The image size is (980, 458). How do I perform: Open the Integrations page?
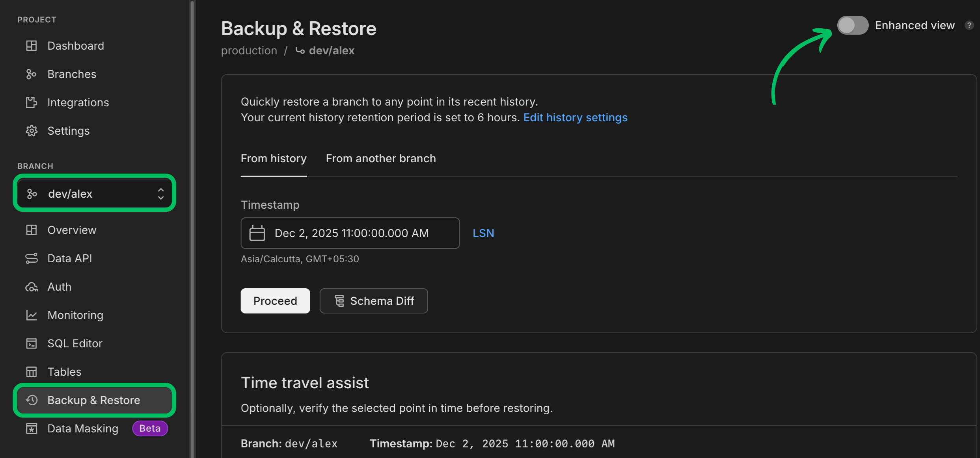[78, 102]
